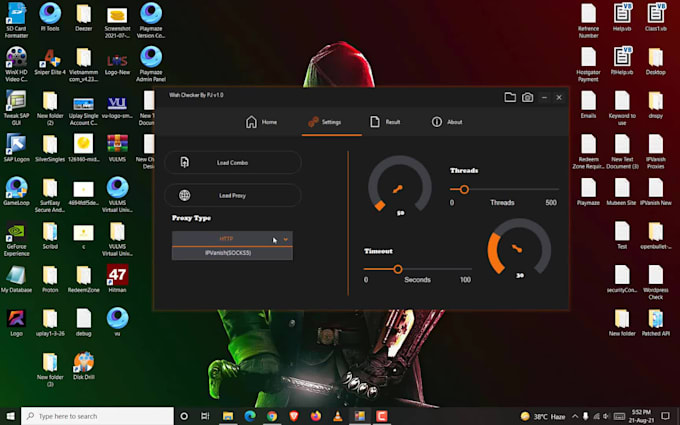
Task: Click the 38°C Haze weather widget
Action: pyautogui.click(x=543, y=416)
